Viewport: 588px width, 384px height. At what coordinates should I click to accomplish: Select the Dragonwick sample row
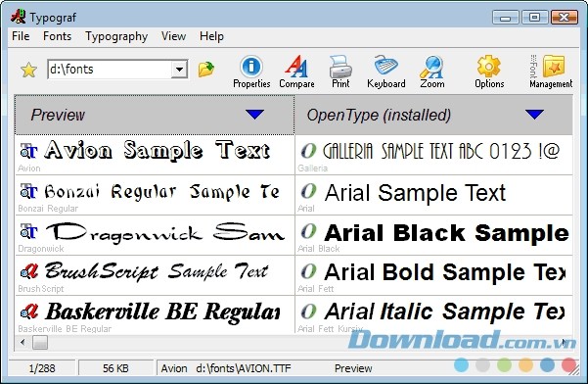[x=155, y=235]
